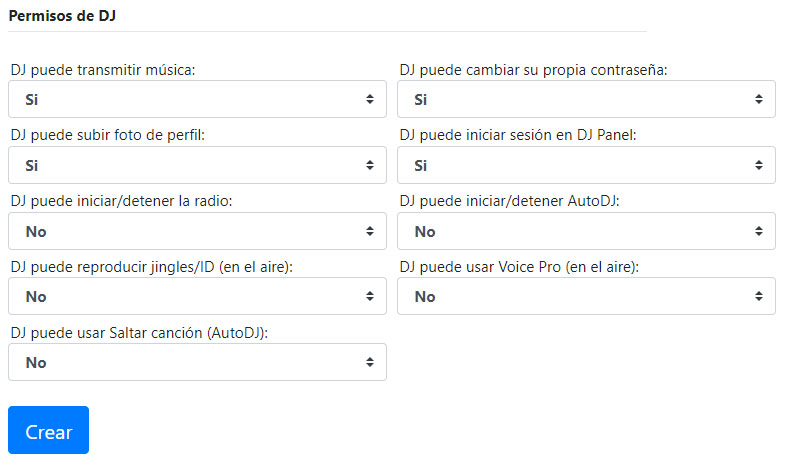Open the 'DJ puede transmitir música' dropdown
The image size is (788, 470).
pos(197,100)
